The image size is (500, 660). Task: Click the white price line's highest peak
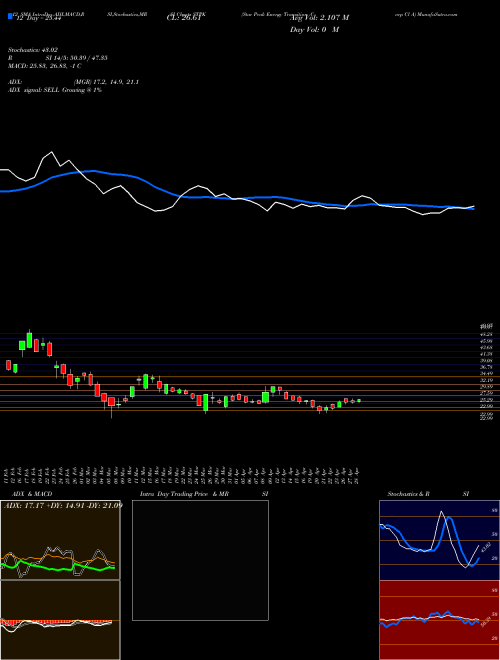coord(52,152)
